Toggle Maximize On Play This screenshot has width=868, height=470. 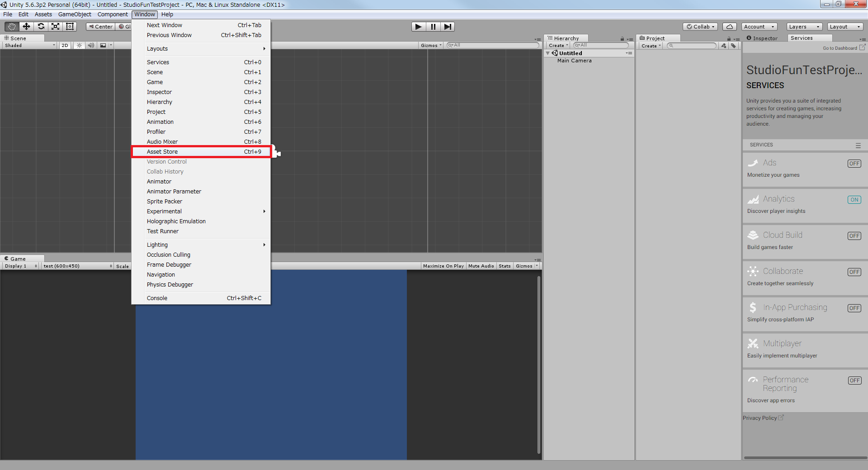coord(443,266)
